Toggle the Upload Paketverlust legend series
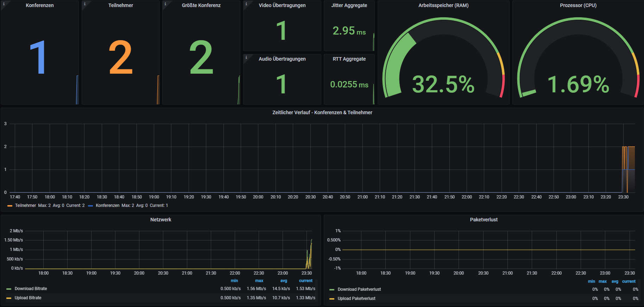The image size is (644, 307). click(356, 299)
